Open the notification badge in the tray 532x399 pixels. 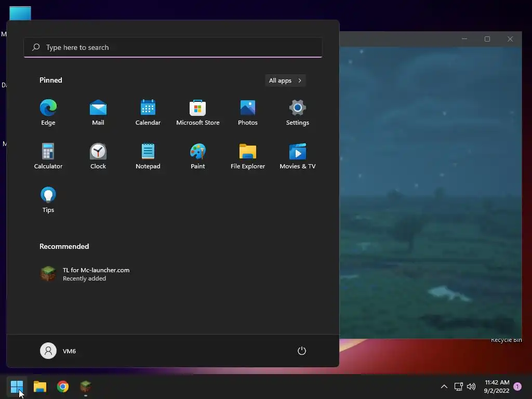pyautogui.click(x=517, y=387)
